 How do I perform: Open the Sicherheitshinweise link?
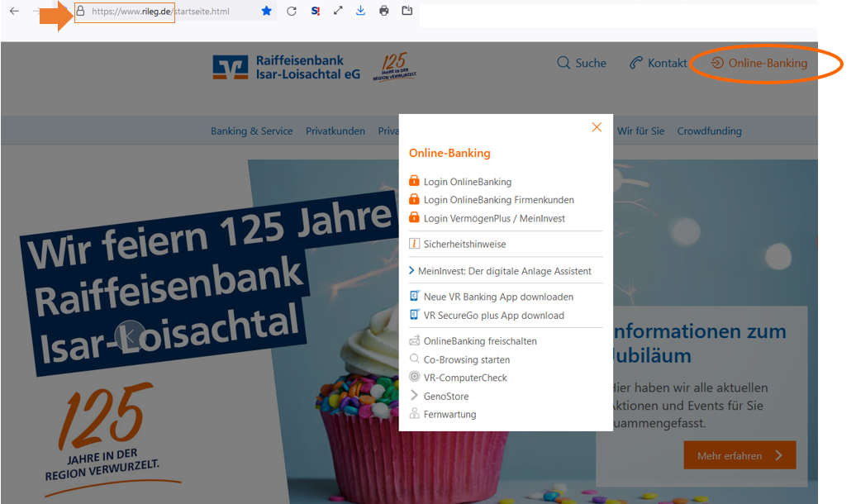pyautogui.click(x=464, y=244)
